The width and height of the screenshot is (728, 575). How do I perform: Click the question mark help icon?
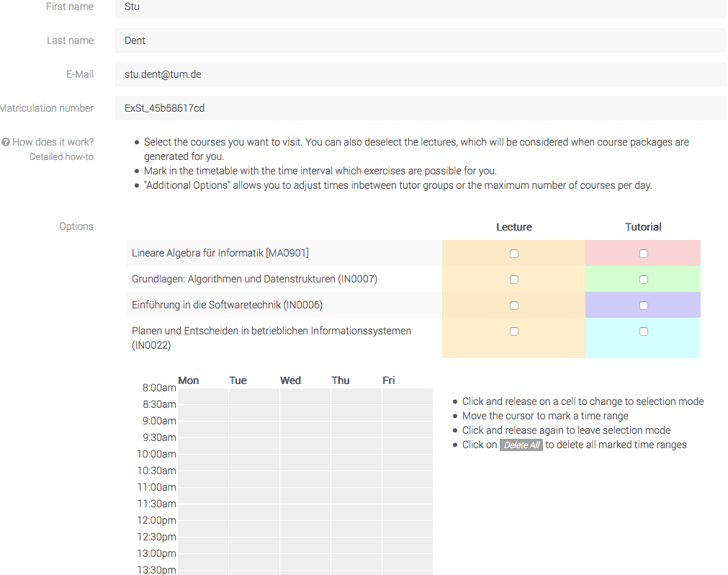pyautogui.click(x=6, y=142)
